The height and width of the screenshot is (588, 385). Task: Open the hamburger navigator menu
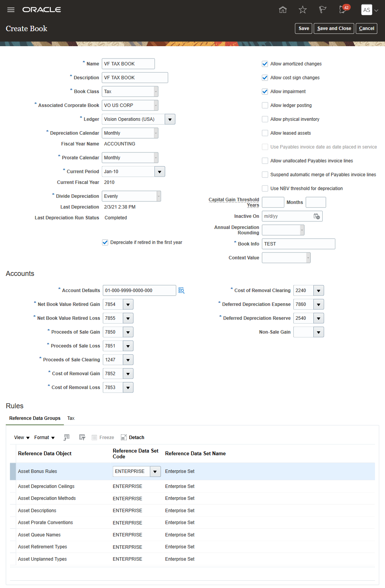click(11, 10)
